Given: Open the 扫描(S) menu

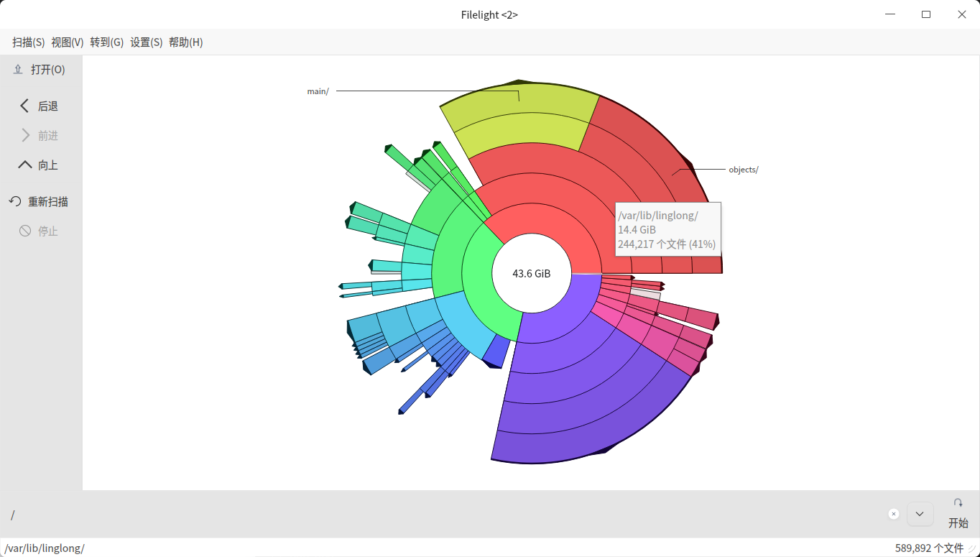Looking at the screenshot, I should (x=29, y=42).
